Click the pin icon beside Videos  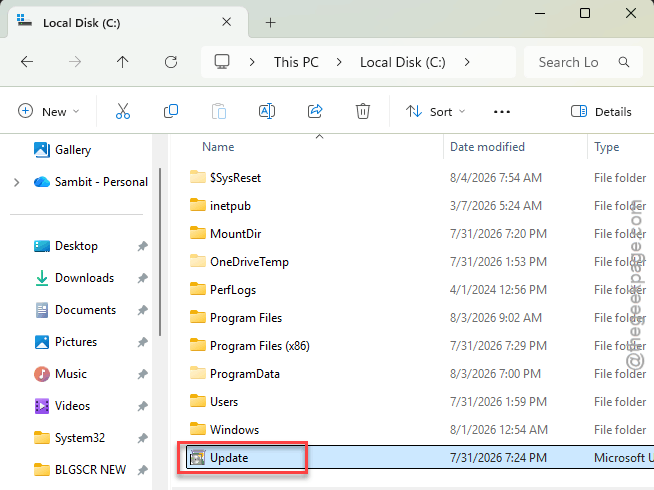(143, 406)
